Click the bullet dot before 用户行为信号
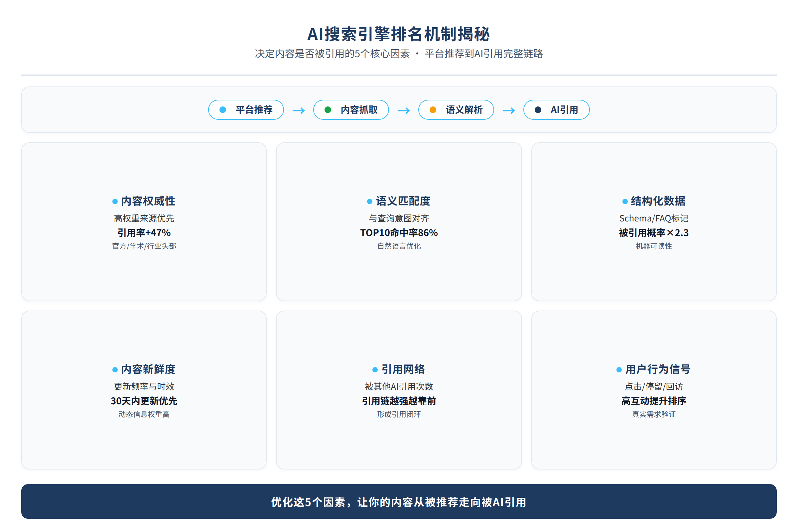 coord(619,370)
